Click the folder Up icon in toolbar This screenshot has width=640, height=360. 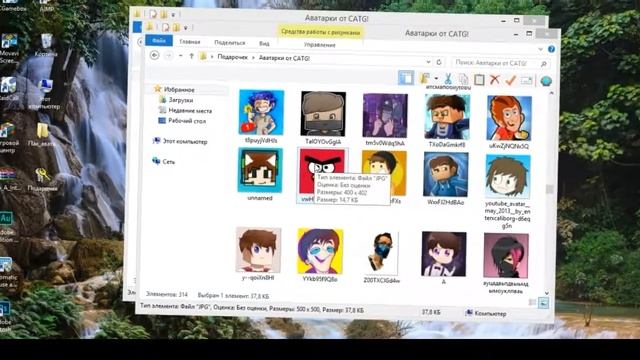[x=424, y=78]
